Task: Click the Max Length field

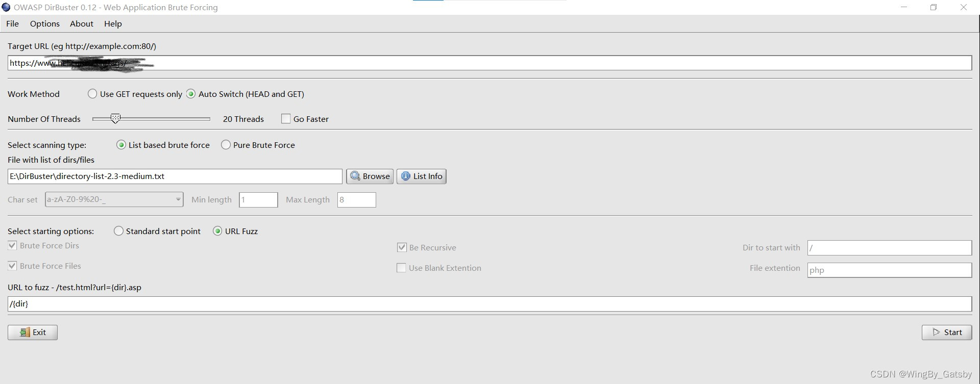Action: click(x=357, y=200)
